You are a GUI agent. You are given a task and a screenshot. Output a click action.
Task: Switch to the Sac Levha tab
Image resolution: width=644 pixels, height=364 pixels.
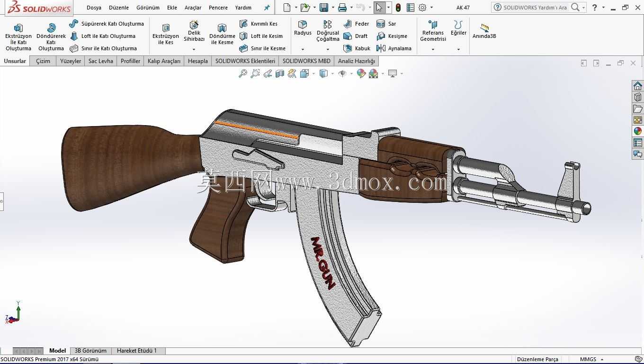click(x=101, y=61)
